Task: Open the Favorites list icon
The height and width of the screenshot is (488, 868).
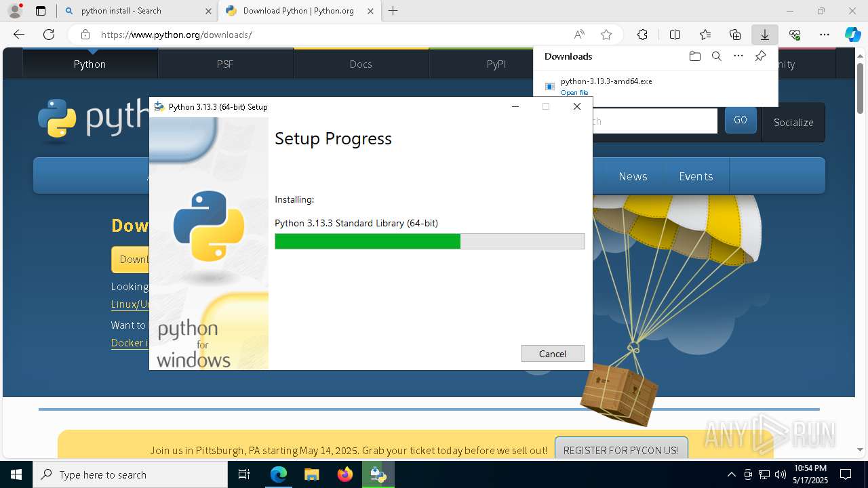Action: point(705,35)
